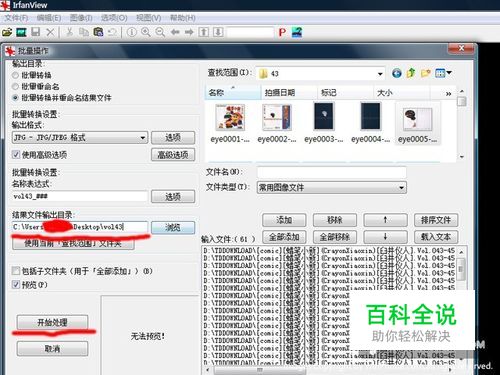Click the Zoom in magnifier icon
The width and height of the screenshot is (500, 375).
click(x=146, y=32)
